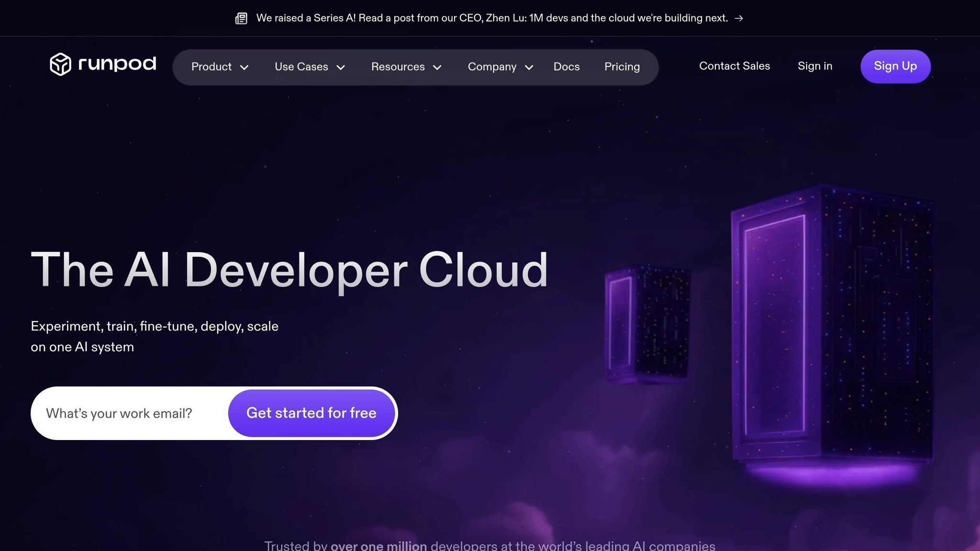
Task: Click the newspaper icon in announcement banner
Action: pos(241,18)
